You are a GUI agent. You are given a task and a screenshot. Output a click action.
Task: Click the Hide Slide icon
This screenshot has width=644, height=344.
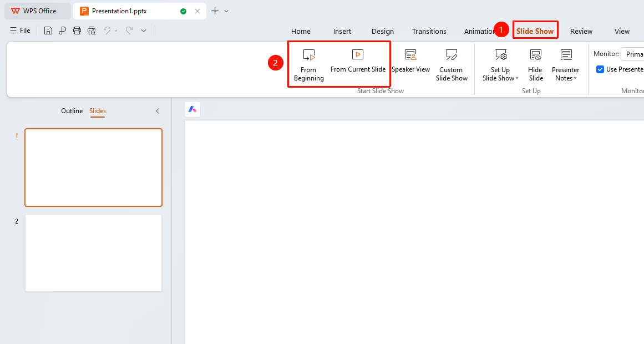point(536,55)
